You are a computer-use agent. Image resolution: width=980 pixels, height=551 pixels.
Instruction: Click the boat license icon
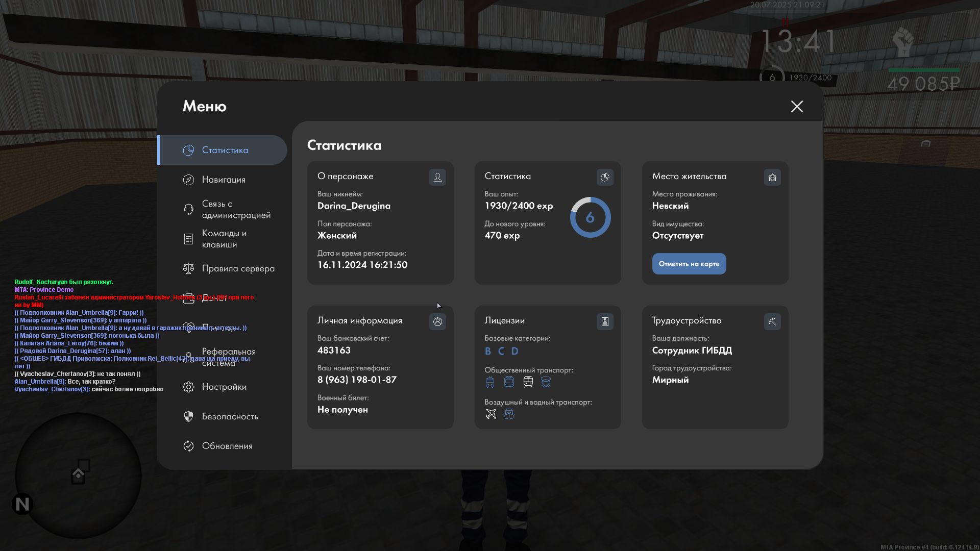(x=509, y=414)
